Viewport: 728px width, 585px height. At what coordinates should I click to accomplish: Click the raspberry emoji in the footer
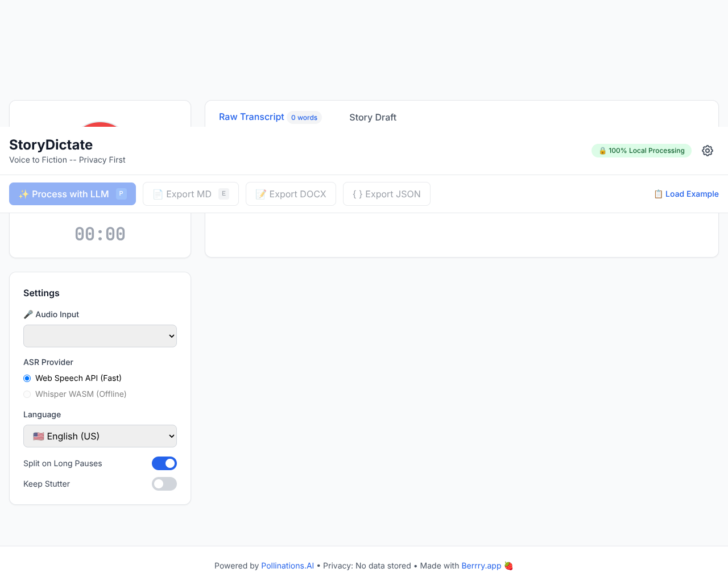[x=508, y=566]
